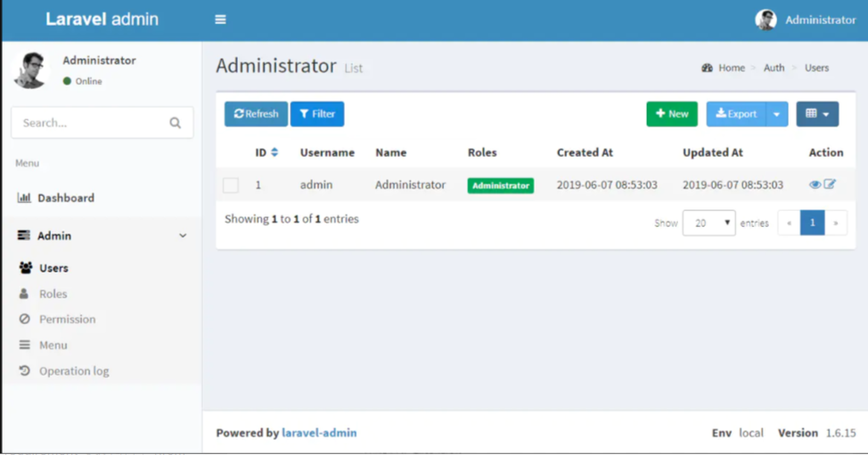The image size is (868, 455).
Task: Click the Laravel admin logo
Action: pyautogui.click(x=102, y=20)
